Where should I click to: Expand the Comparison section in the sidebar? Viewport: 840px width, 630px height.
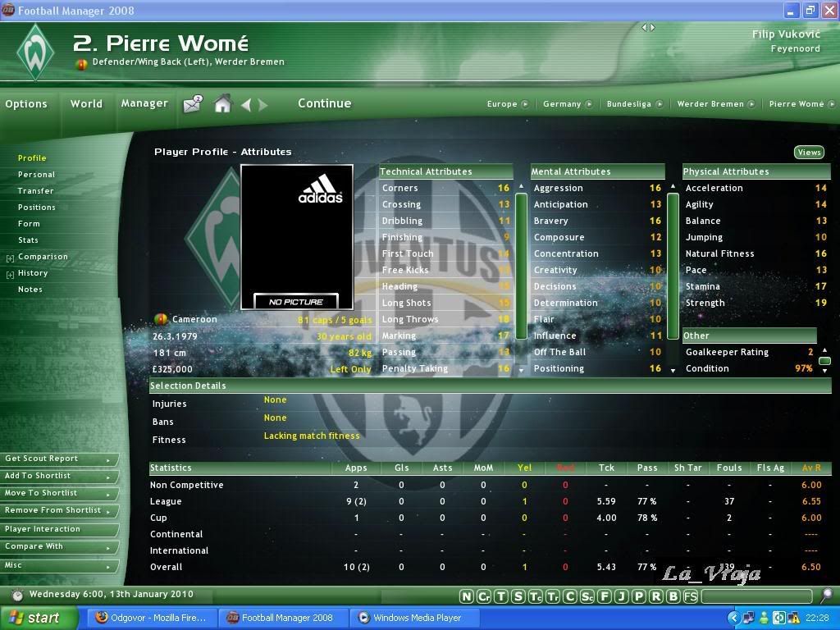tap(10, 258)
